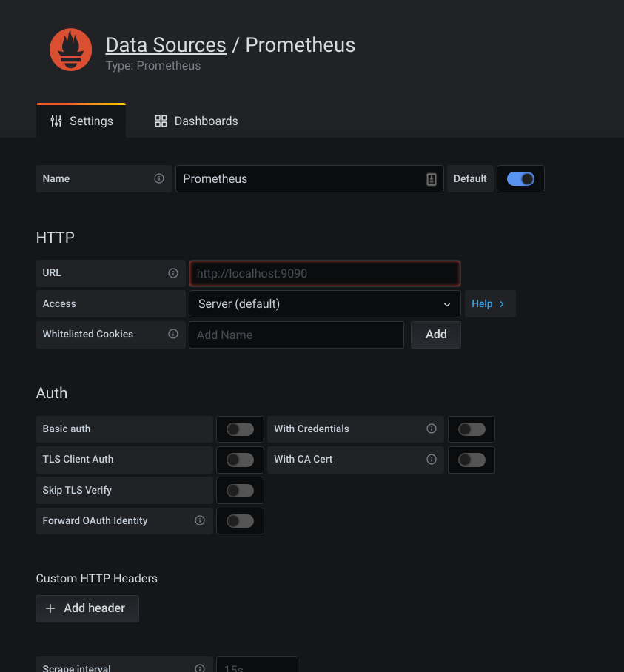Click the With CA Cert info icon
Image resolution: width=624 pixels, height=672 pixels.
(x=432, y=459)
